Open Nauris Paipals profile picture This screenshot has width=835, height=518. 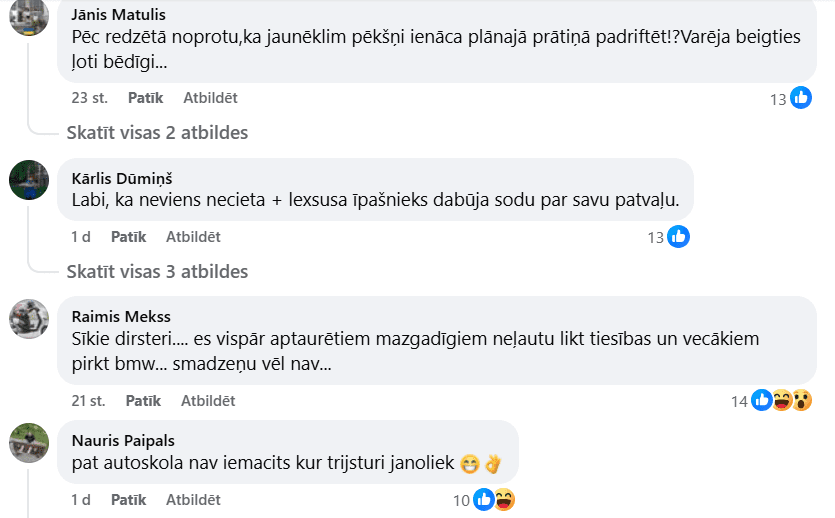(x=29, y=442)
